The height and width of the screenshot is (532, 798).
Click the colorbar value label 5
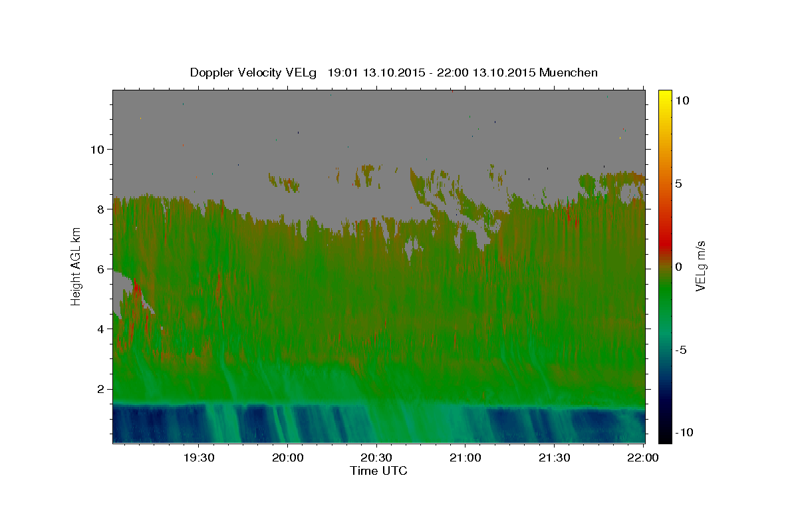(678, 184)
